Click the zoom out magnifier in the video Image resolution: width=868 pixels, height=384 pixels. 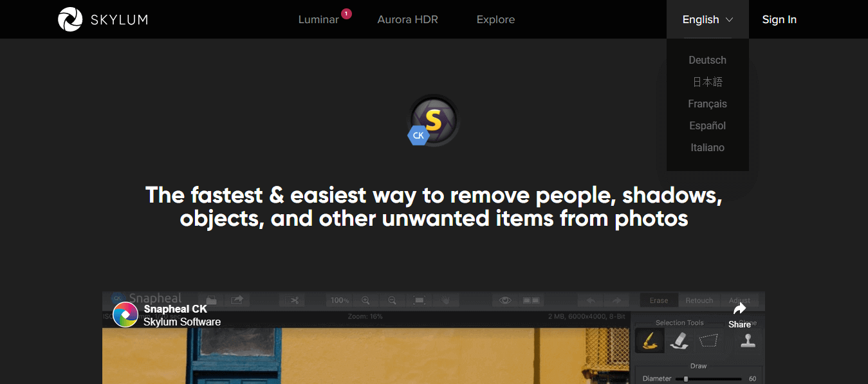pos(392,300)
